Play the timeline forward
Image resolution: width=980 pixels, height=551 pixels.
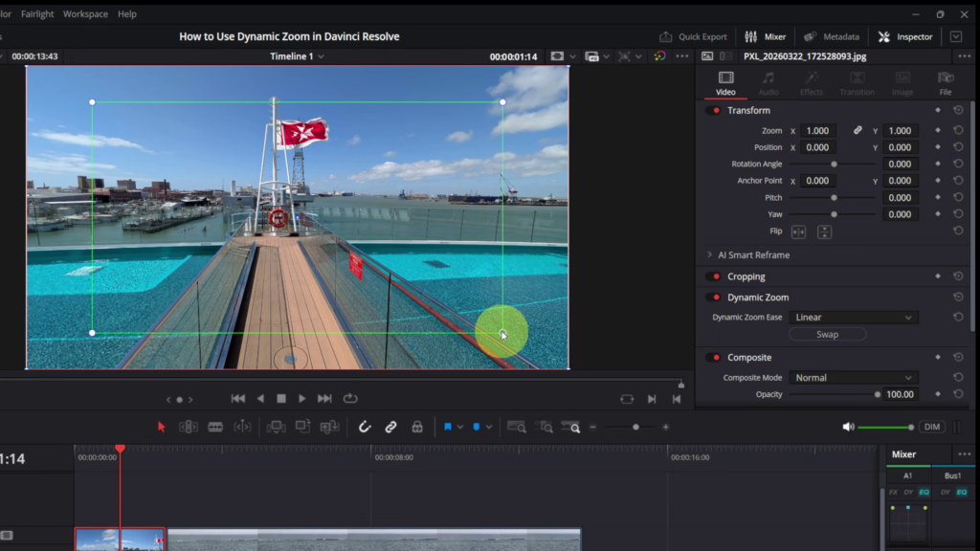[301, 399]
